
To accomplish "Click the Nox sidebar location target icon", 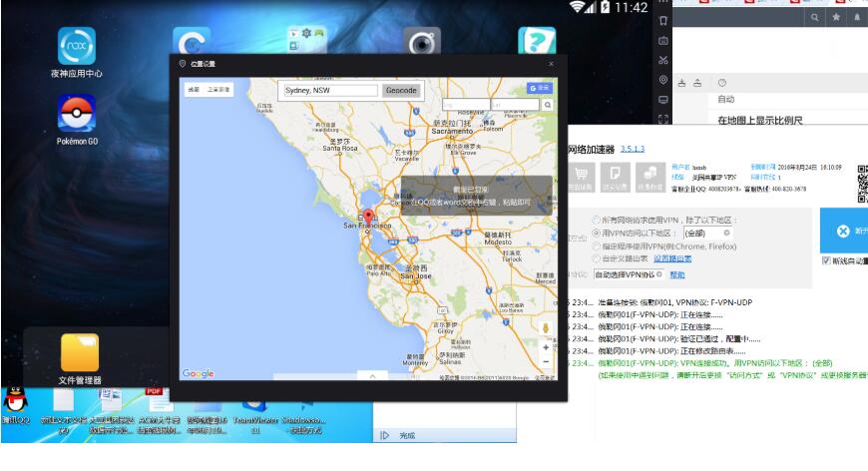I will pos(663,80).
